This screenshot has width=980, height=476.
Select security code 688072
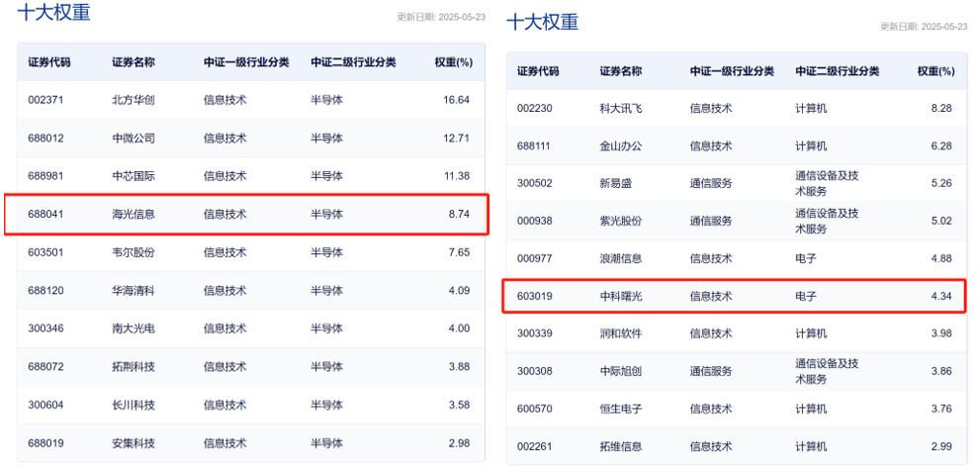tap(45, 366)
